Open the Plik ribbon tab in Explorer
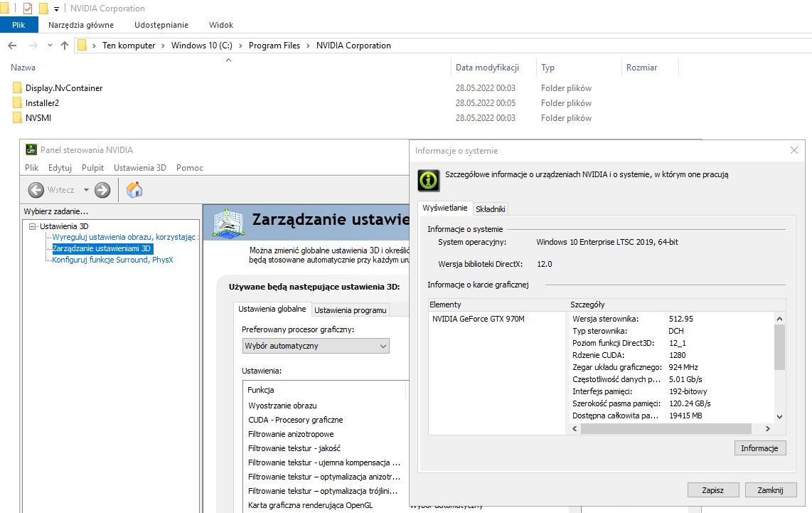Image resolution: width=812 pixels, height=513 pixels. [x=18, y=25]
